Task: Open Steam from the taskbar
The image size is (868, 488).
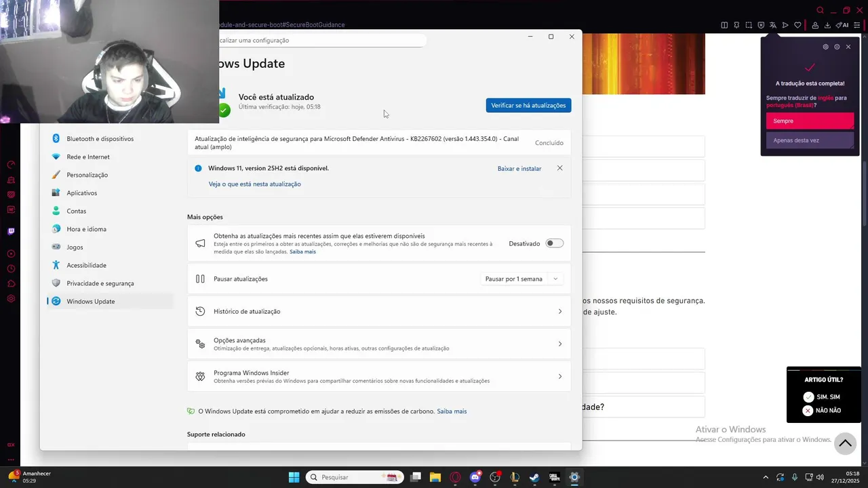Action: pyautogui.click(x=534, y=477)
